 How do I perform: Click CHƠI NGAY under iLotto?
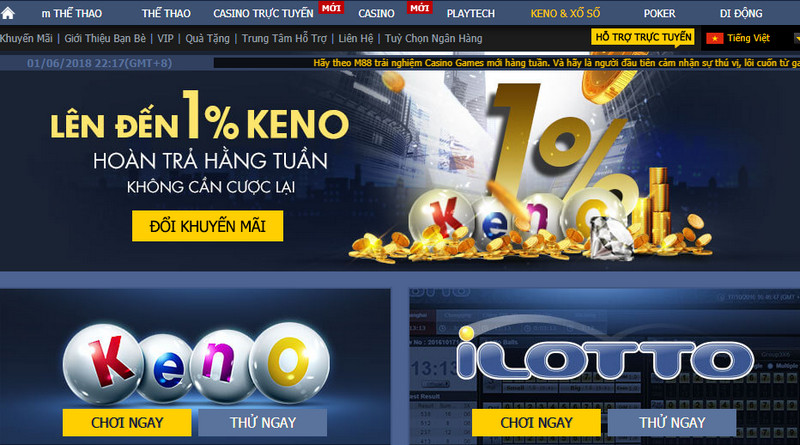[536, 423]
